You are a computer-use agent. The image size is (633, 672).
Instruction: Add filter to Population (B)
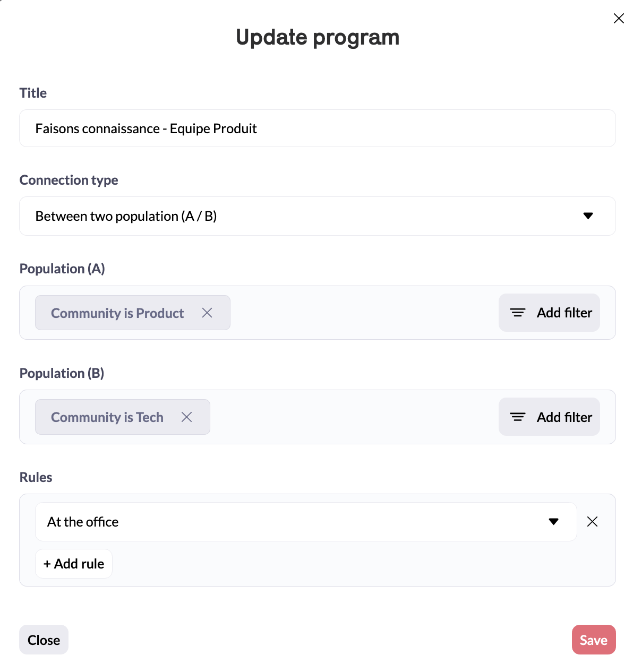[x=549, y=417]
